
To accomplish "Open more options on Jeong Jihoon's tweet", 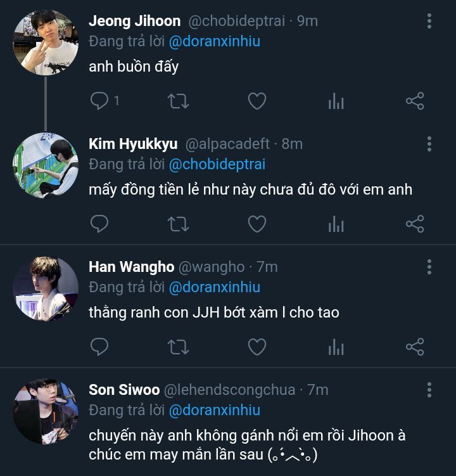I will (x=429, y=22).
